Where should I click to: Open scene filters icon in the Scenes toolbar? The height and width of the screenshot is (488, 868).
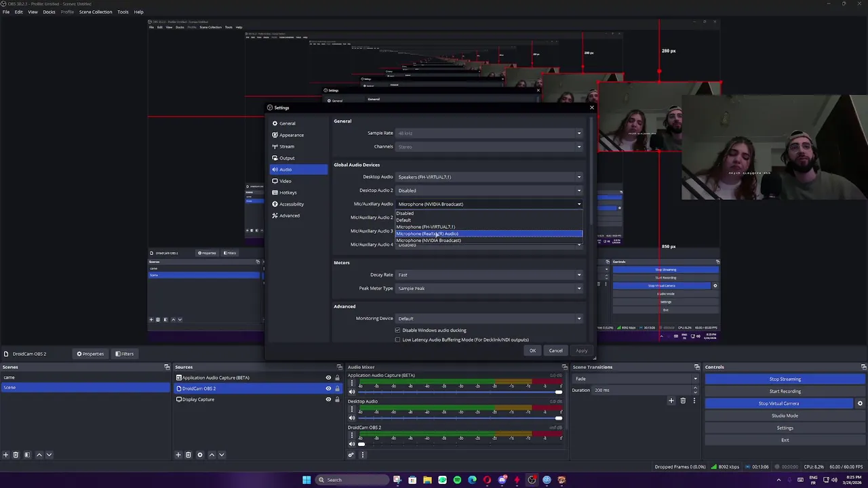coord(27,455)
